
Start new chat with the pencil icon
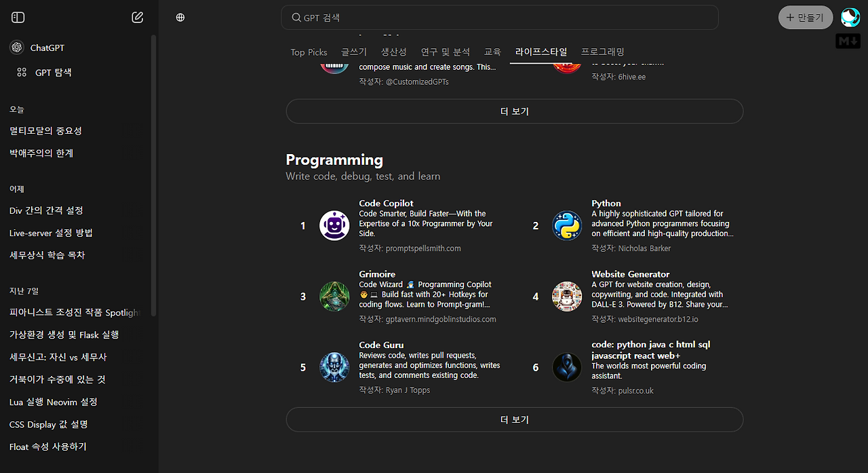pos(138,18)
